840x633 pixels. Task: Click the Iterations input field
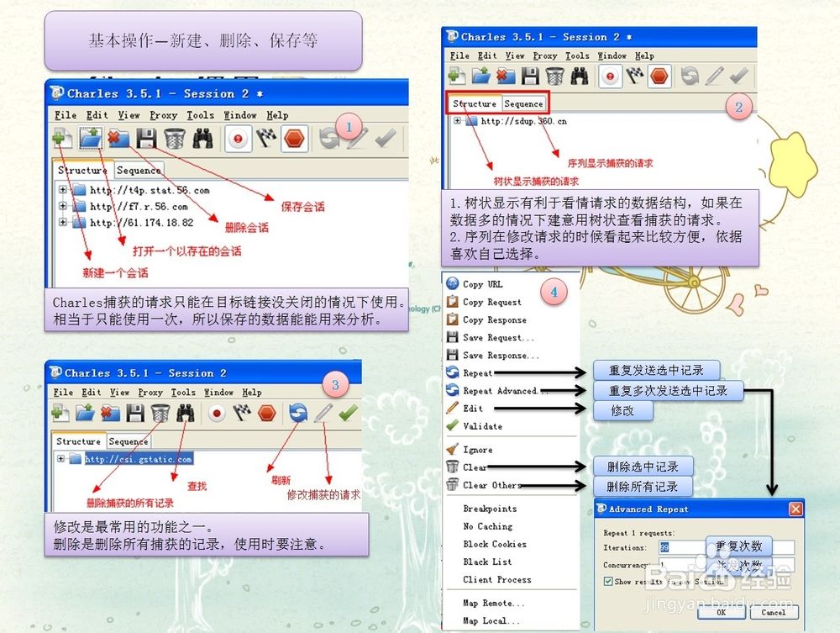[x=726, y=547]
